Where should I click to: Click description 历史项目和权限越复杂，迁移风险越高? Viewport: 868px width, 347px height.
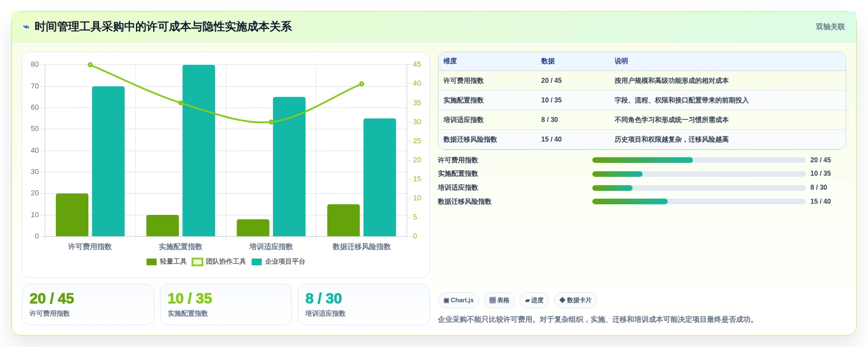(x=672, y=140)
